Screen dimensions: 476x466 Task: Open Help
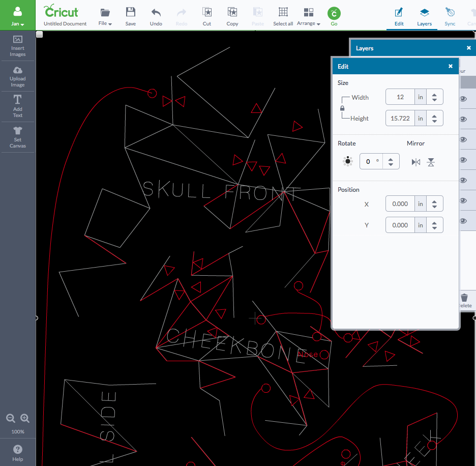coord(18,453)
